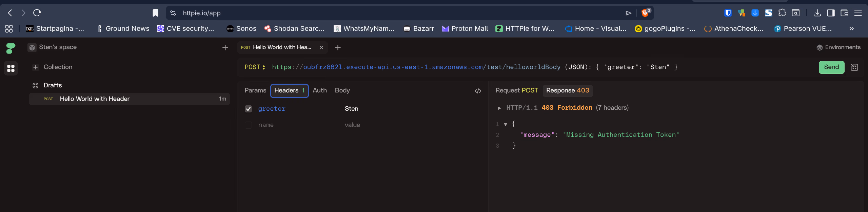This screenshot has height=212, width=868.
Task: Select the Hello World with Header draft
Action: coord(130,99)
